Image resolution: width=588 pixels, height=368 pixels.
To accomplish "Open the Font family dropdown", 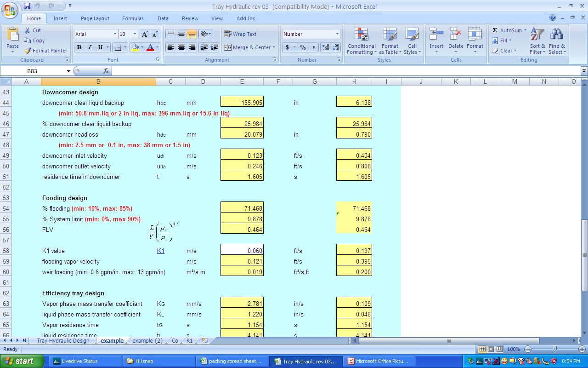I will coord(115,34).
